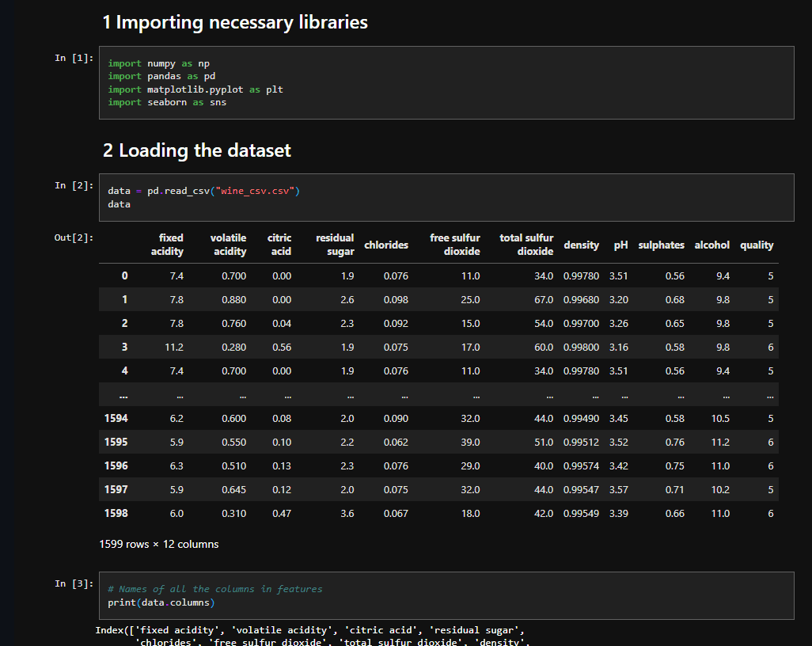Click row index 1594 in the table
The width and height of the screenshot is (812, 646).
[116, 418]
